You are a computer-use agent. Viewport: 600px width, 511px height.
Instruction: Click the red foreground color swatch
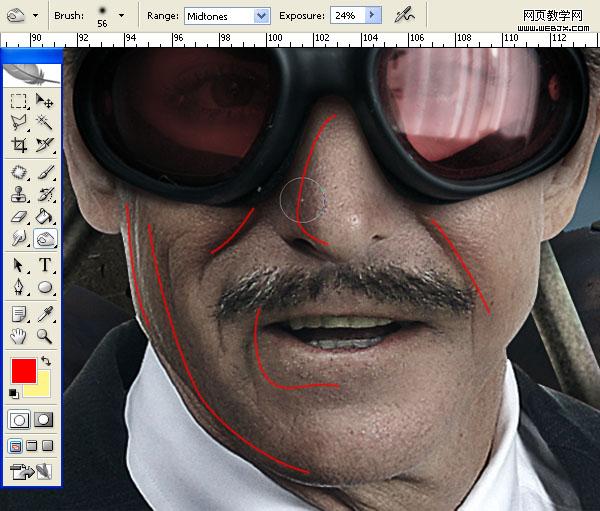coord(23,370)
